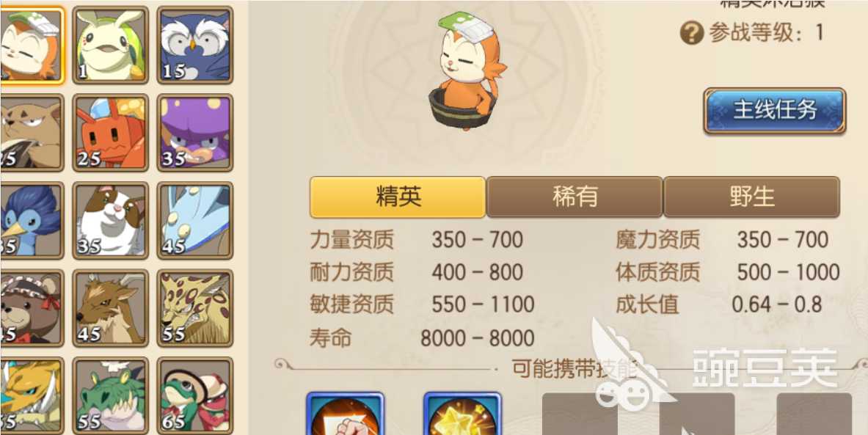Select the purple mushroom pet level 35
Viewport: 868px width, 435px height.
(195, 132)
